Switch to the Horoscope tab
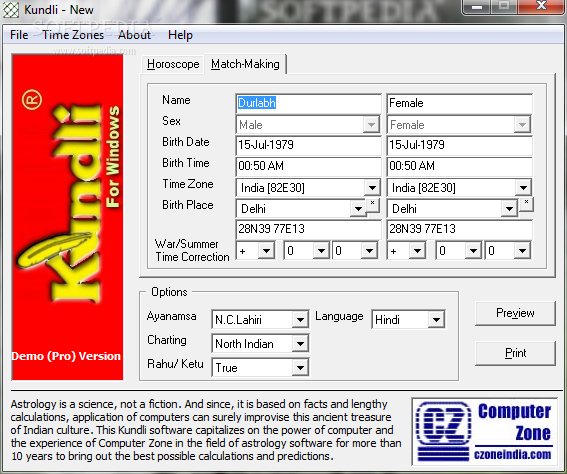 point(173,64)
